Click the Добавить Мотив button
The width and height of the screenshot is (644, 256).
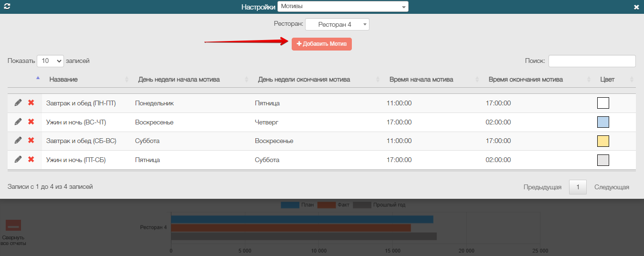click(322, 44)
